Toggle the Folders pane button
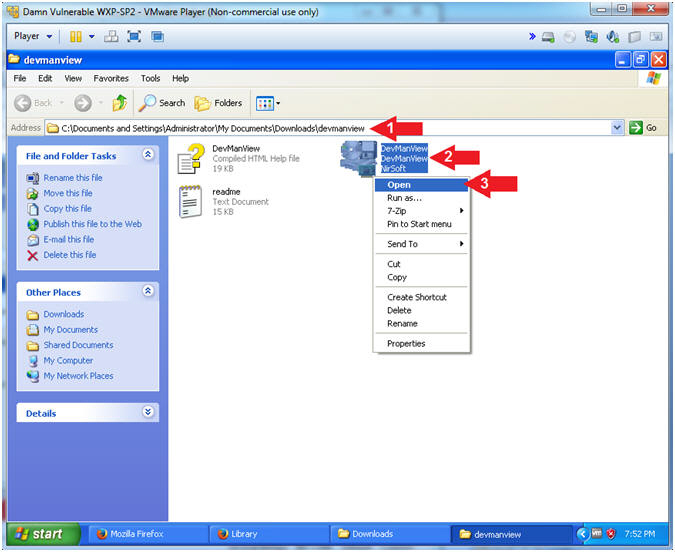 click(218, 103)
